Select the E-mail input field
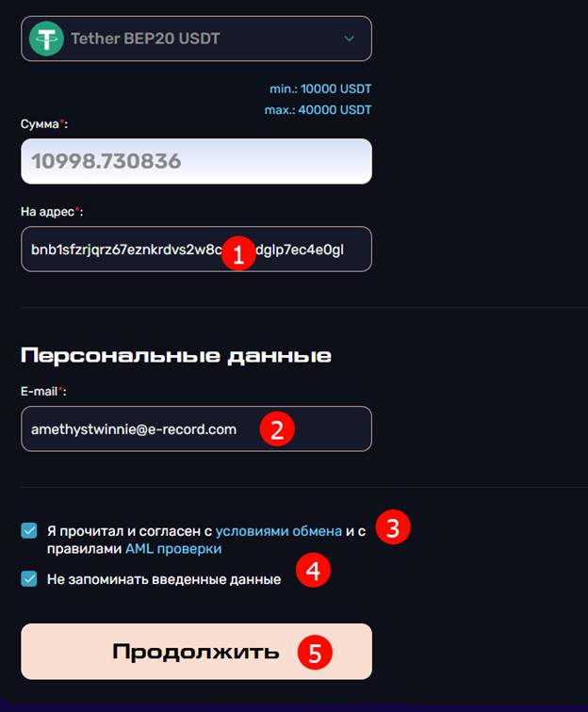 [x=196, y=429]
